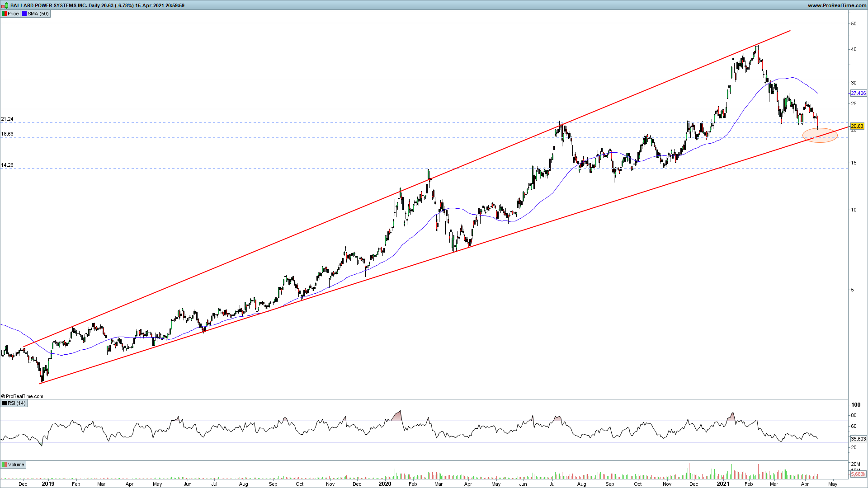Click the ProRealTime.com link top right
868x488 pixels.
point(837,5)
